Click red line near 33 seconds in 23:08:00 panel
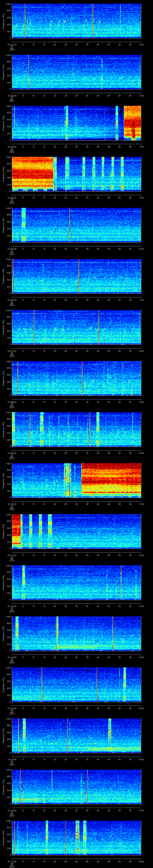Viewport: 153px width, 868px height. [82, 378]
